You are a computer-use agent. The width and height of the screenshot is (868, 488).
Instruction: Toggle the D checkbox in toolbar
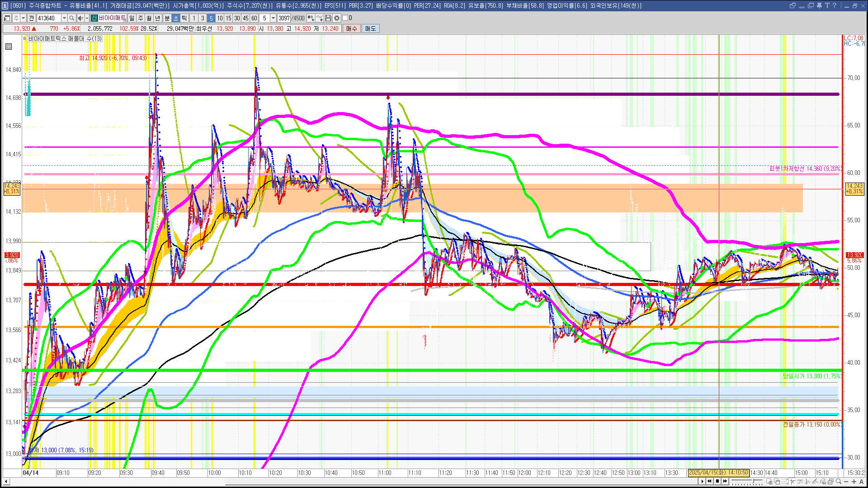345,18
